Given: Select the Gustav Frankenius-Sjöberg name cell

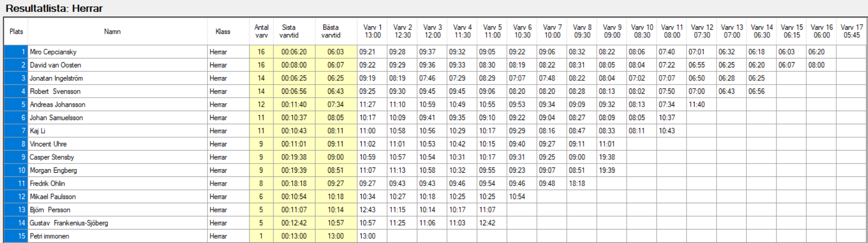Looking at the screenshot, I should (117, 223).
